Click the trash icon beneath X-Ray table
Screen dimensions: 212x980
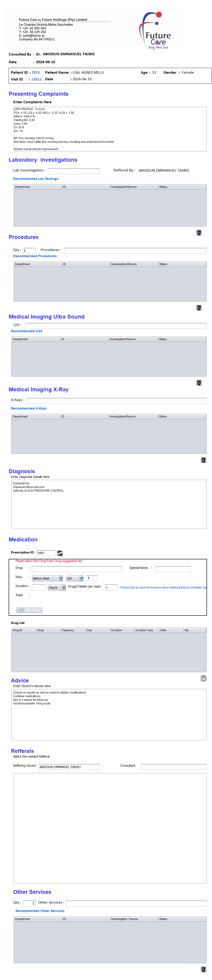click(203, 460)
